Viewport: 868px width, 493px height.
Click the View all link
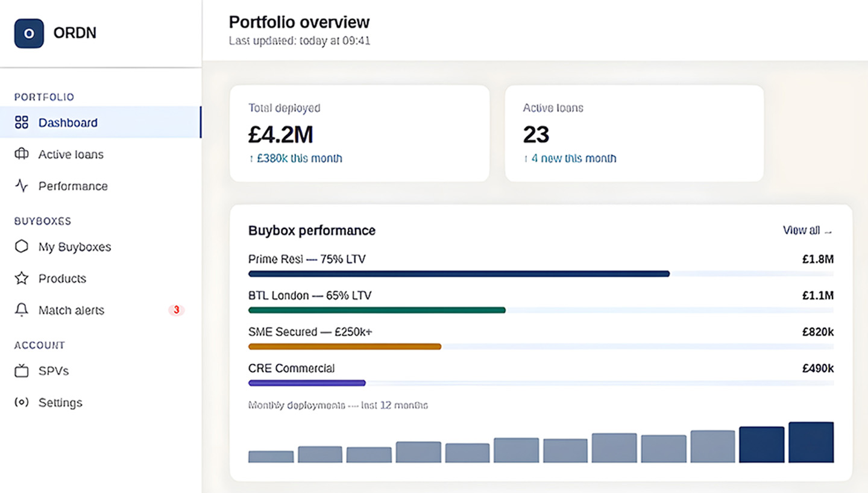(x=808, y=230)
